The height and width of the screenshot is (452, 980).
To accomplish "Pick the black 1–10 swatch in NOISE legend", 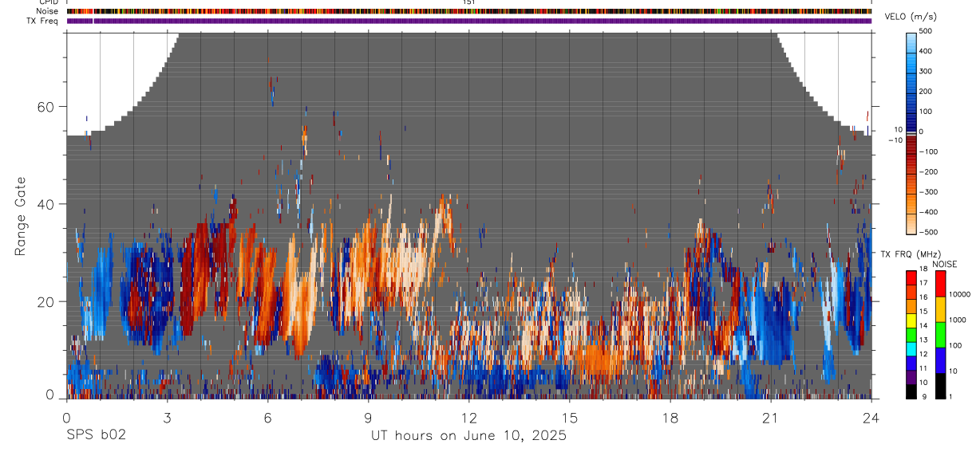I will 939,386.
